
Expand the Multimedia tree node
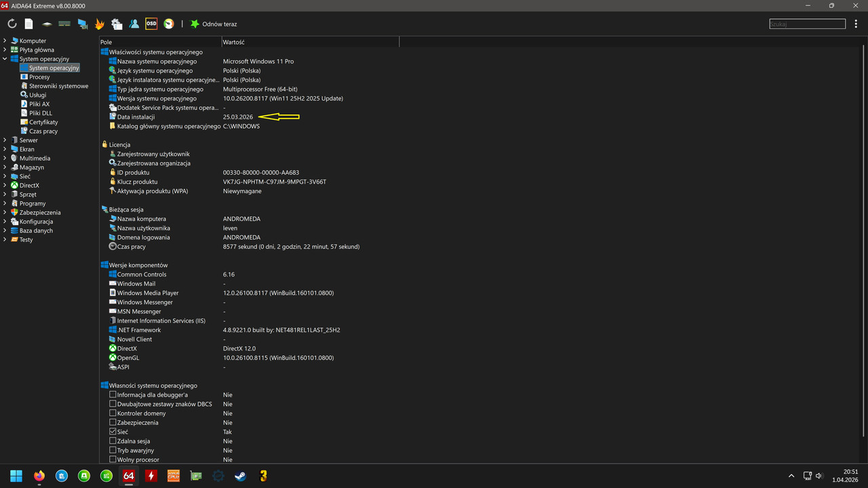tap(5, 158)
